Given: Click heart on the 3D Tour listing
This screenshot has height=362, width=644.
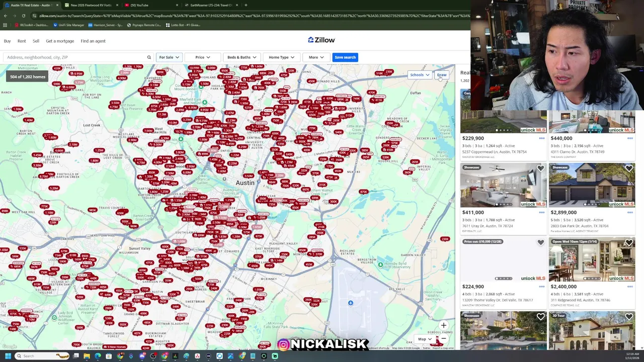Looking at the screenshot, I should click(629, 317).
